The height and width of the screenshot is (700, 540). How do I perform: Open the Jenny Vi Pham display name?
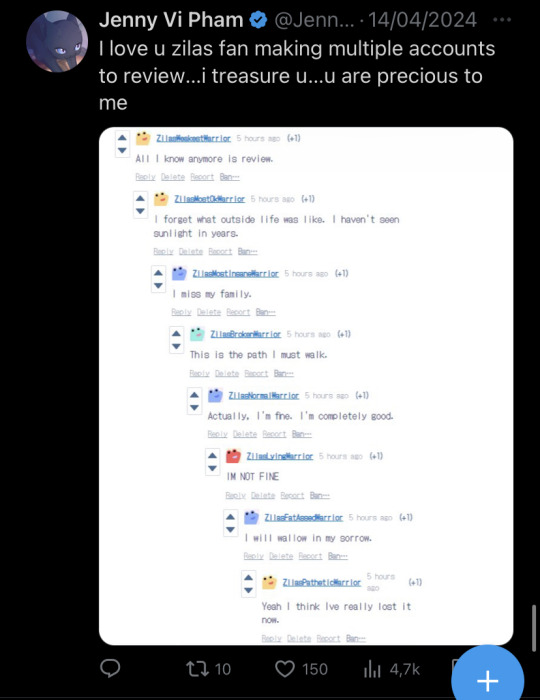coord(171,20)
